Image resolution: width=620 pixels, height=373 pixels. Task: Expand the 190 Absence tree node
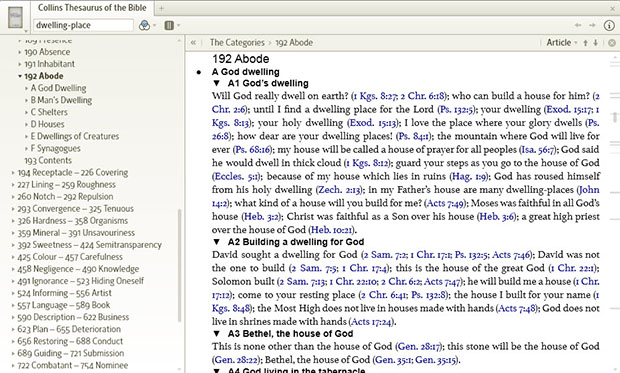[20, 52]
